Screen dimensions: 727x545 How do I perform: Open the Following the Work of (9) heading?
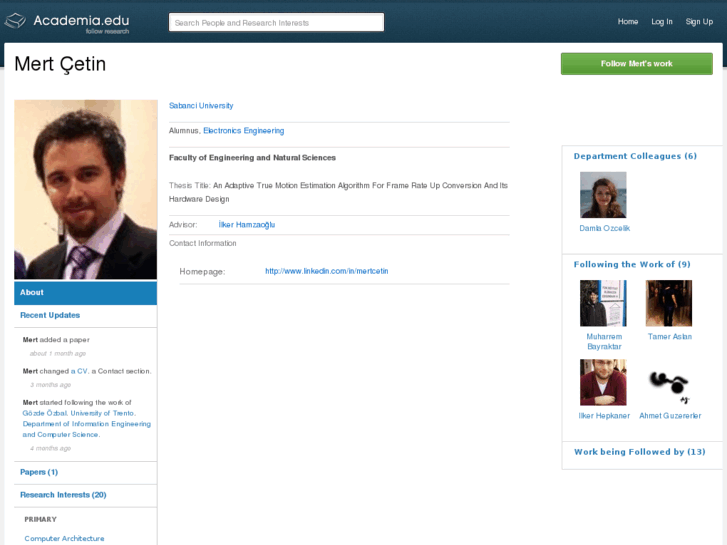[632, 264]
